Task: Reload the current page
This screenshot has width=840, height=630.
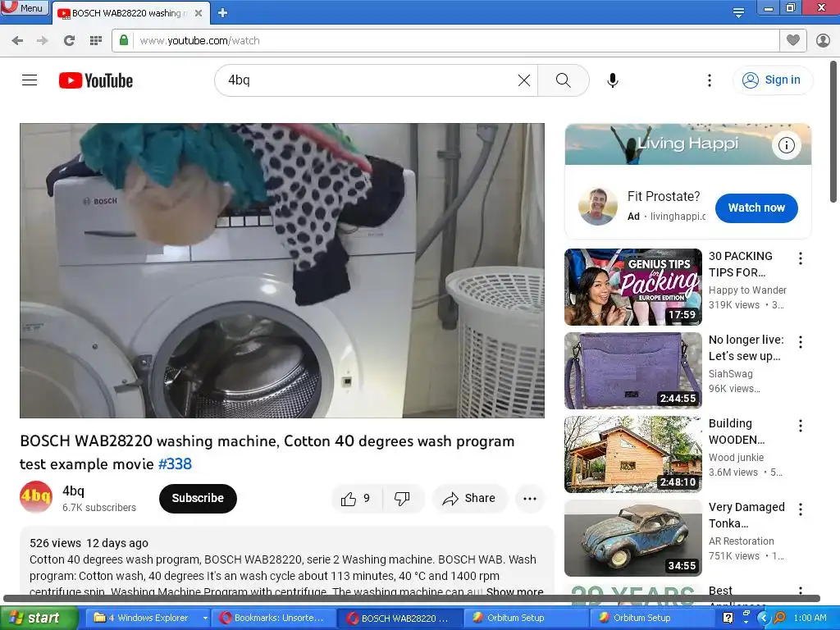Action: point(69,41)
